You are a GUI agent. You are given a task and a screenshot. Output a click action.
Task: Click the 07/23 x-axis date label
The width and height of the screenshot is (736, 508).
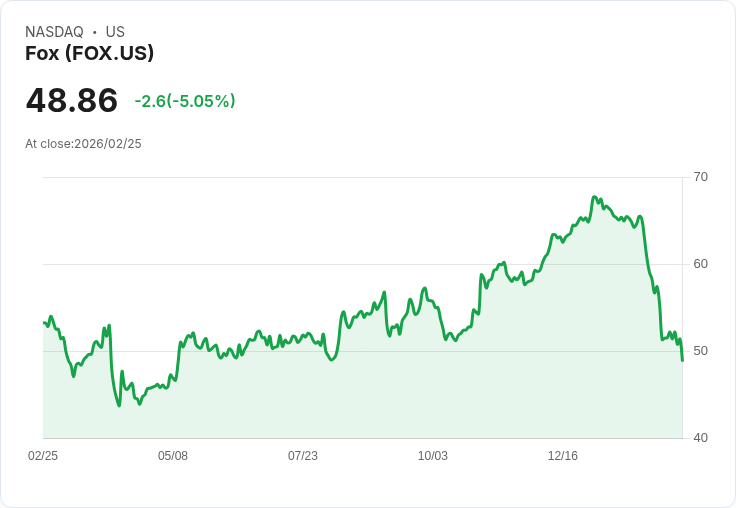[303, 456]
